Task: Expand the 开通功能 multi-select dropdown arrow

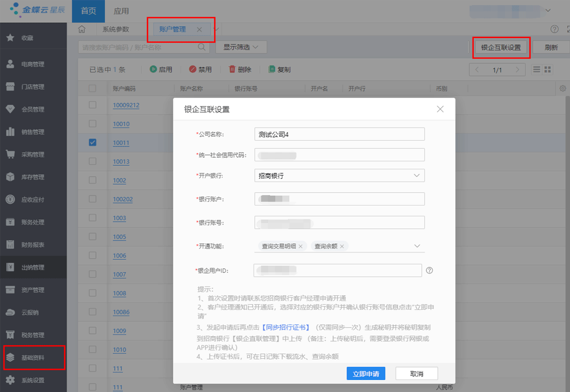Action: (x=417, y=246)
